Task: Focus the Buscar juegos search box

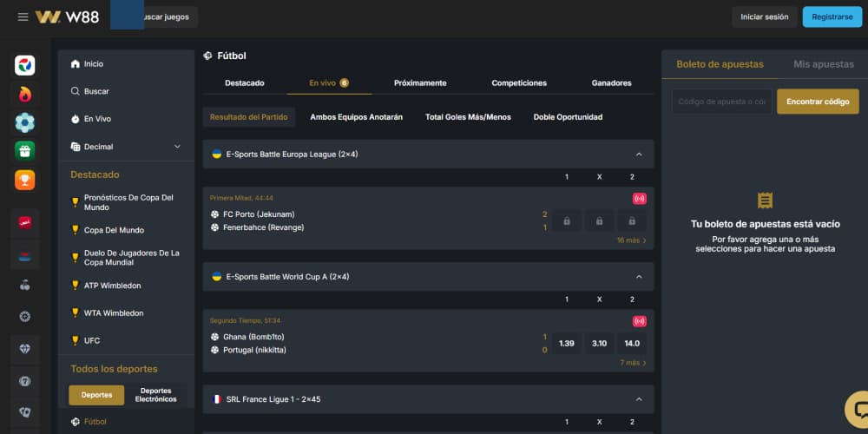Action: [x=155, y=17]
